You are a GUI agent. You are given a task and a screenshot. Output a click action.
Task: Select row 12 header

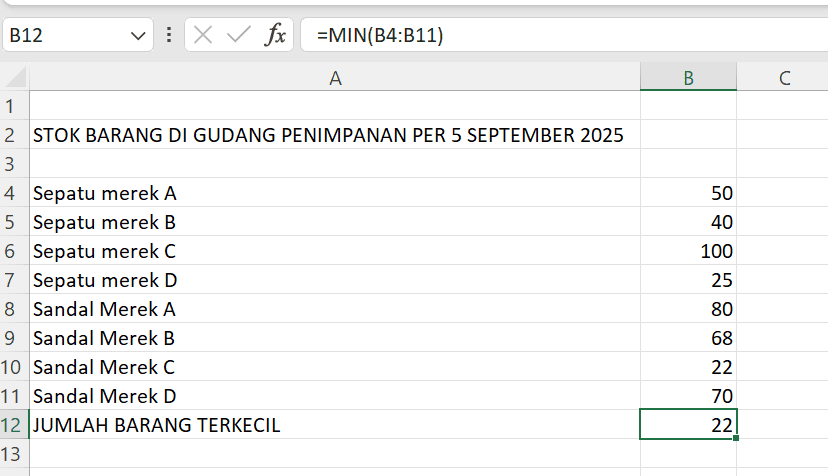click(x=13, y=425)
